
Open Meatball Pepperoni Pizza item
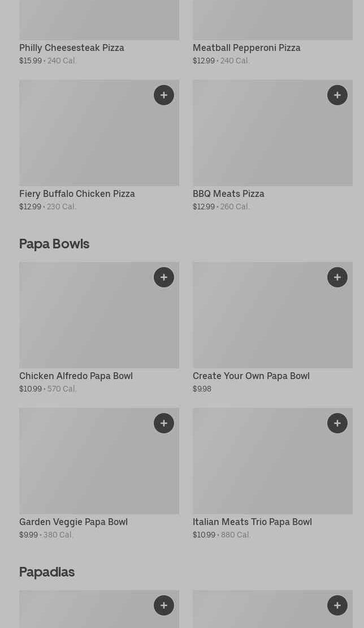click(246, 48)
